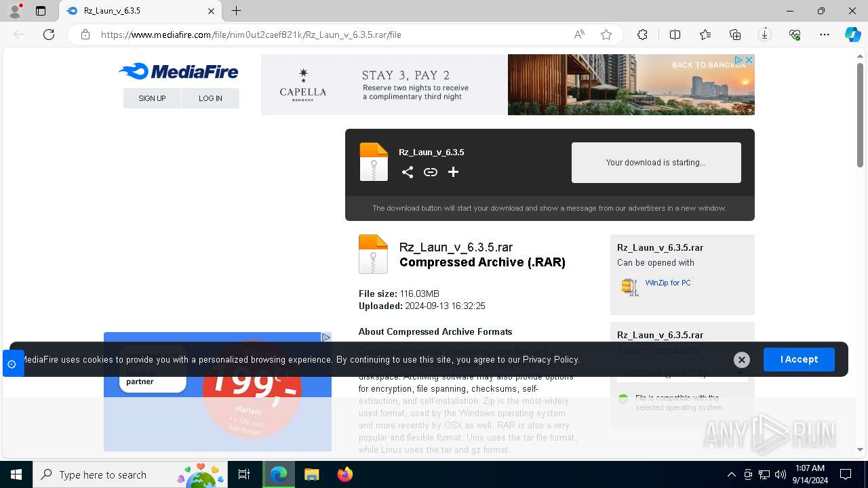Select the 'File size: 116.03MB' text

click(x=399, y=293)
